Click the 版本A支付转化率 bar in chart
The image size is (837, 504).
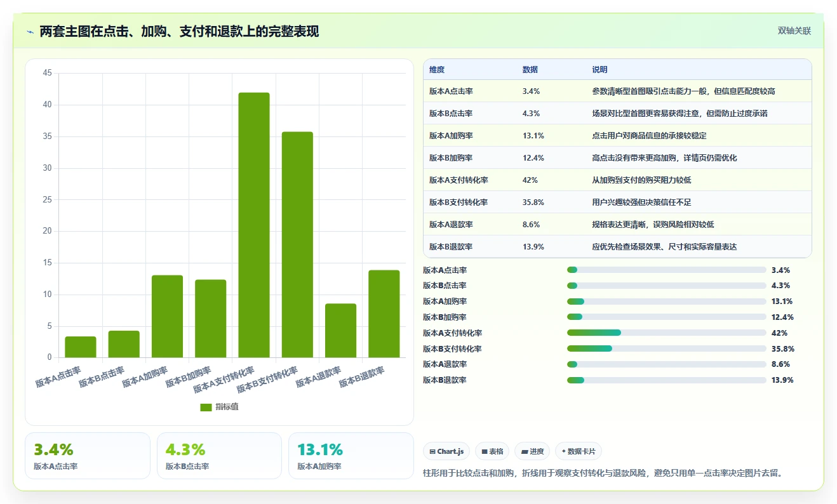(x=254, y=225)
